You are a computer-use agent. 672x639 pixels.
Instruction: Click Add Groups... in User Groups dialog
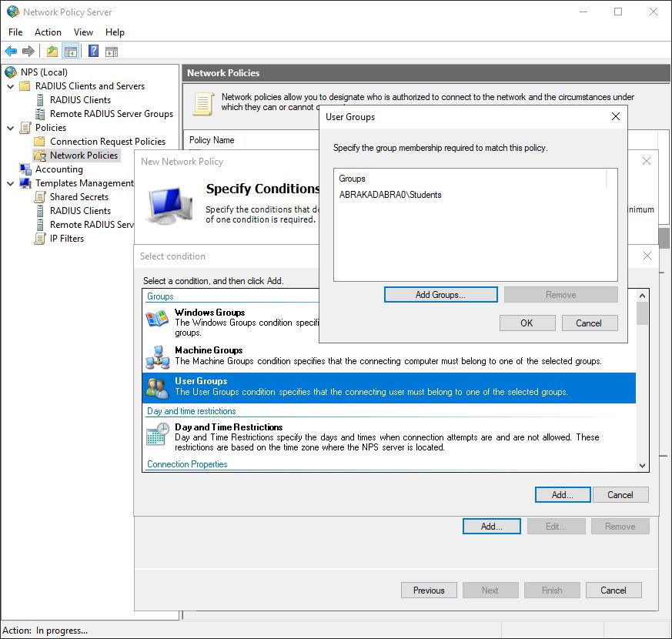440,294
